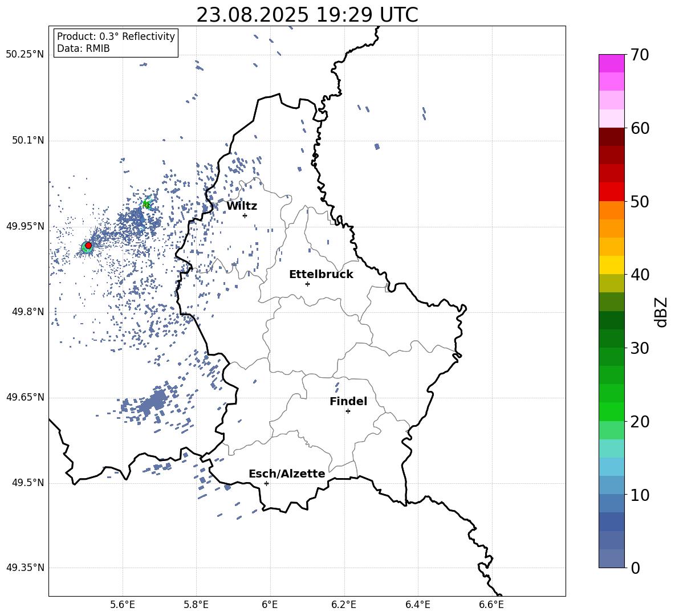Click the 50.1°N latitude label
The width and height of the screenshot is (675, 616).
point(28,140)
